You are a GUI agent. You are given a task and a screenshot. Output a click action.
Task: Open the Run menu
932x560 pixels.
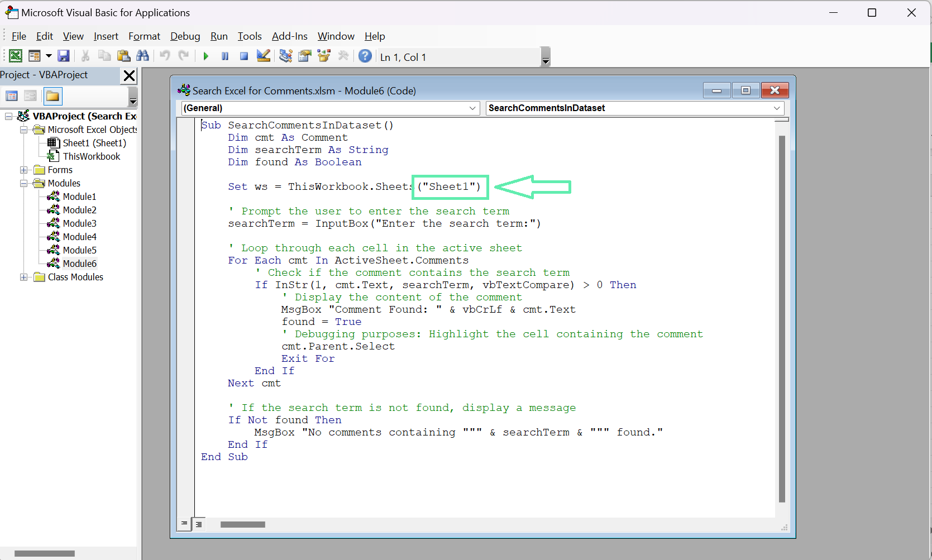pos(219,36)
